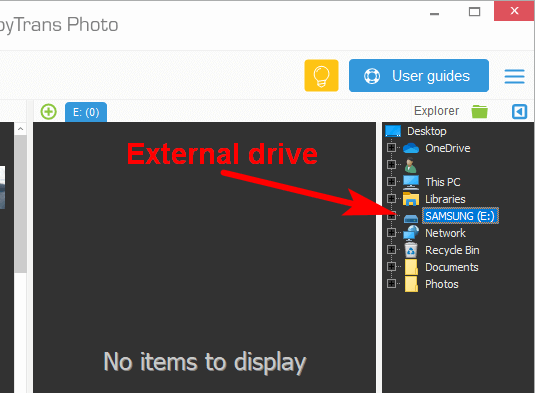Click the yellow lightbulb tips button

pyautogui.click(x=321, y=75)
